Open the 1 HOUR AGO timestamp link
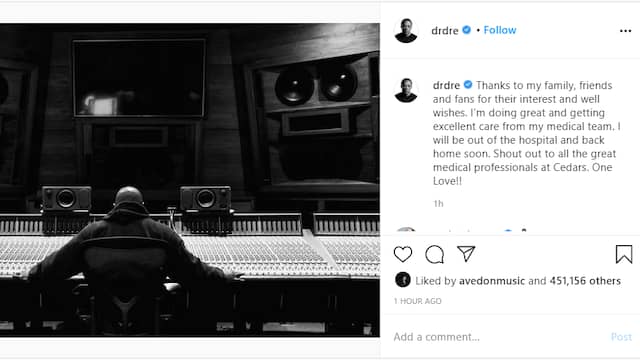 418,301
